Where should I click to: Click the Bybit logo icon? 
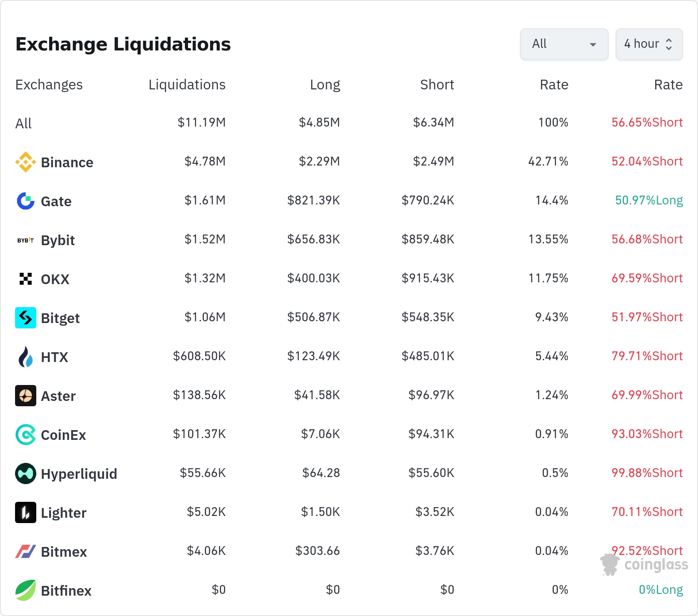pyautogui.click(x=26, y=240)
